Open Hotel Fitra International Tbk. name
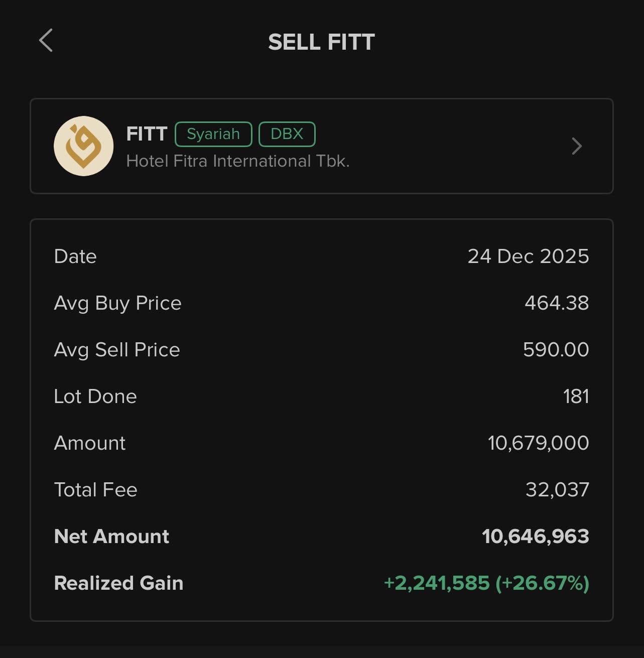Screen dimensions: 644x658 tap(238, 161)
